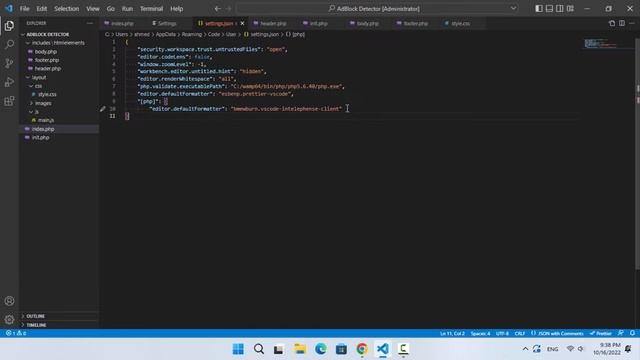640x360 pixels.
Task: Click Spaces: 4 indentation setting
Action: point(480,333)
